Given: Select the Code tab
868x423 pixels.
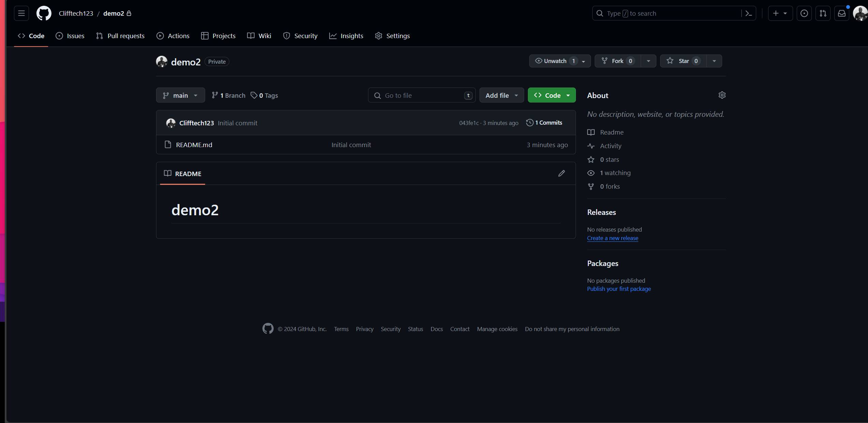Looking at the screenshot, I should 31,36.
